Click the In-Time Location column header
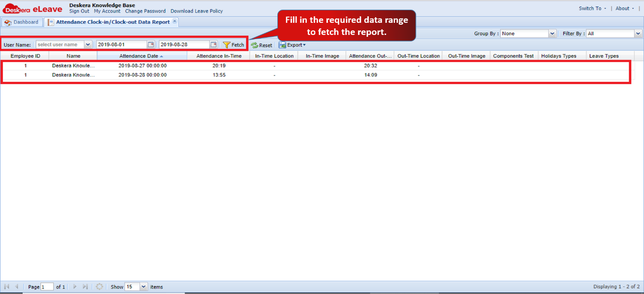644x294 pixels. tap(274, 56)
